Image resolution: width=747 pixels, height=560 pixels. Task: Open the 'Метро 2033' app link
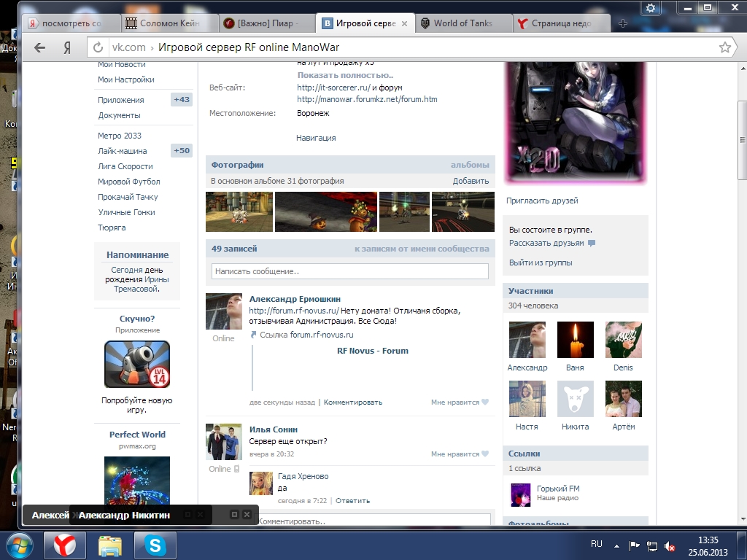click(120, 136)
